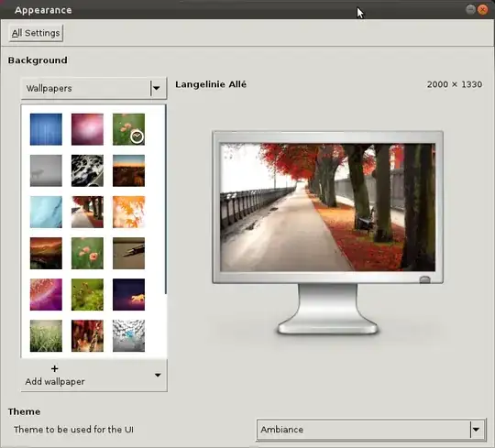The image size is (495, 448).
Task: Choose the orange maple leaves wallpaper
Action: coord(129,212)
